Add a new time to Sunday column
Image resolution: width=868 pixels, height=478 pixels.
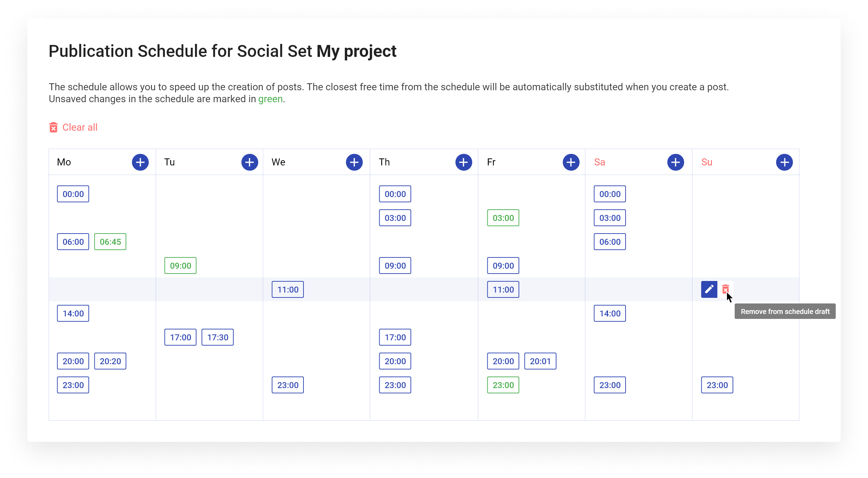pyautogui.click(x=785, y=162)
